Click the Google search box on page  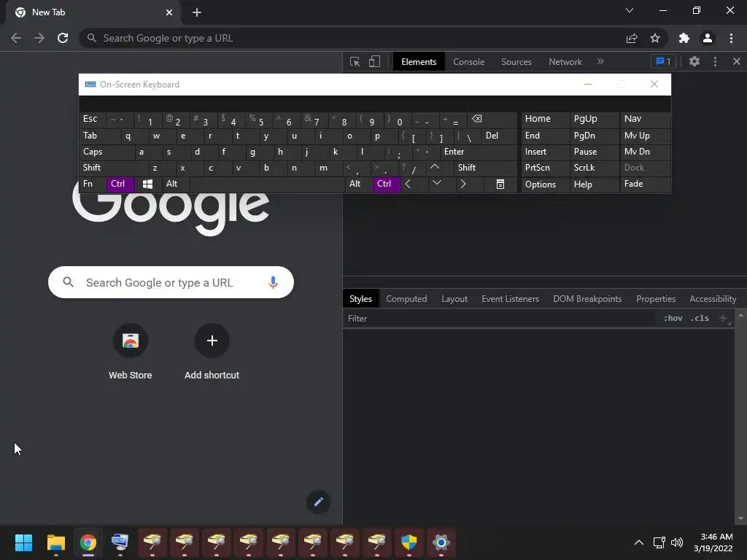point(171,282)
